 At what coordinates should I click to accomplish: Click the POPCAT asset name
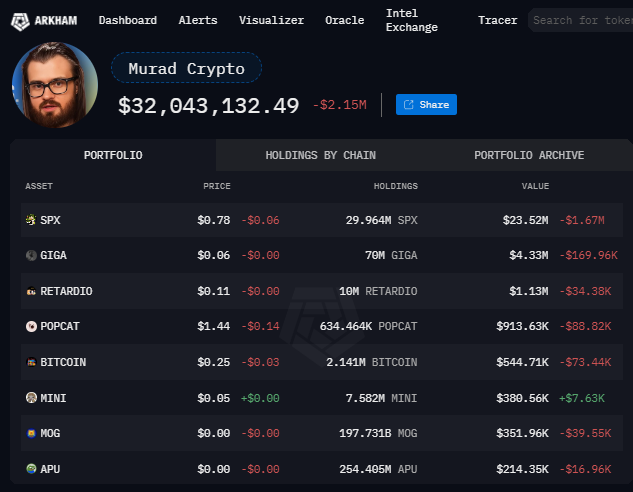pyautogui.click(x=60, y=326)
